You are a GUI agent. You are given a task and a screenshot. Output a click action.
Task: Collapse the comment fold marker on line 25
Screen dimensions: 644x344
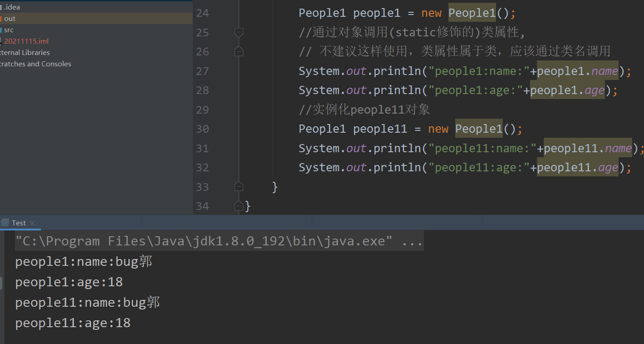[239, 32]
